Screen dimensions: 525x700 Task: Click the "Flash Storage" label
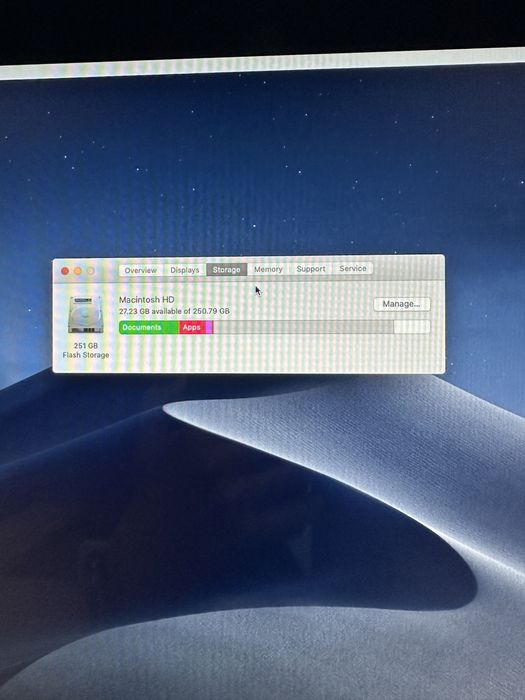(x=86, y=355)
